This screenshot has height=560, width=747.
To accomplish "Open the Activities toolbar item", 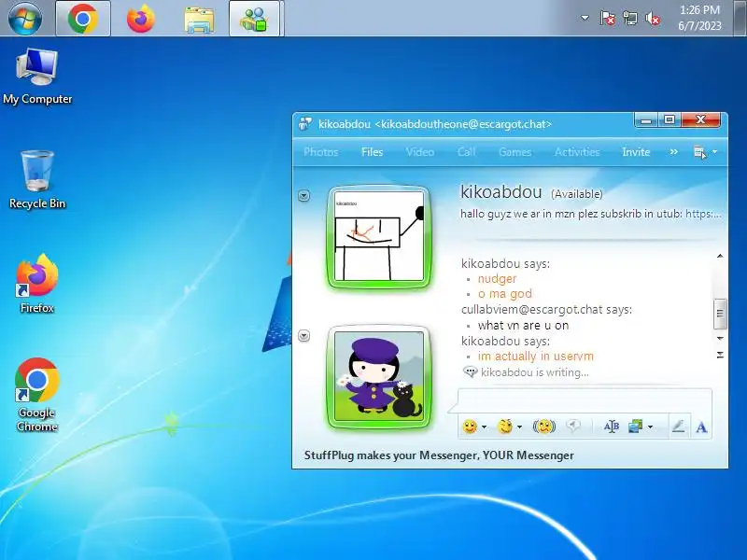I will tap(577, 152).
